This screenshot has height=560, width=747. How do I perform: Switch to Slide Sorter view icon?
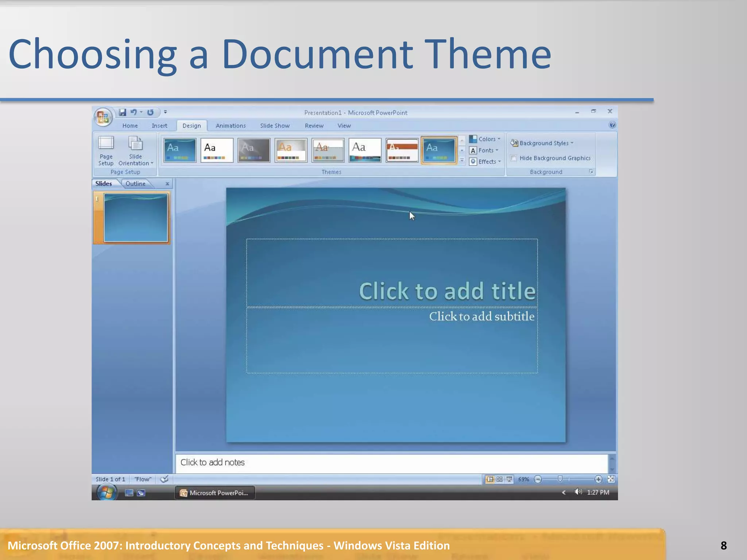click(x=500, y=479)
